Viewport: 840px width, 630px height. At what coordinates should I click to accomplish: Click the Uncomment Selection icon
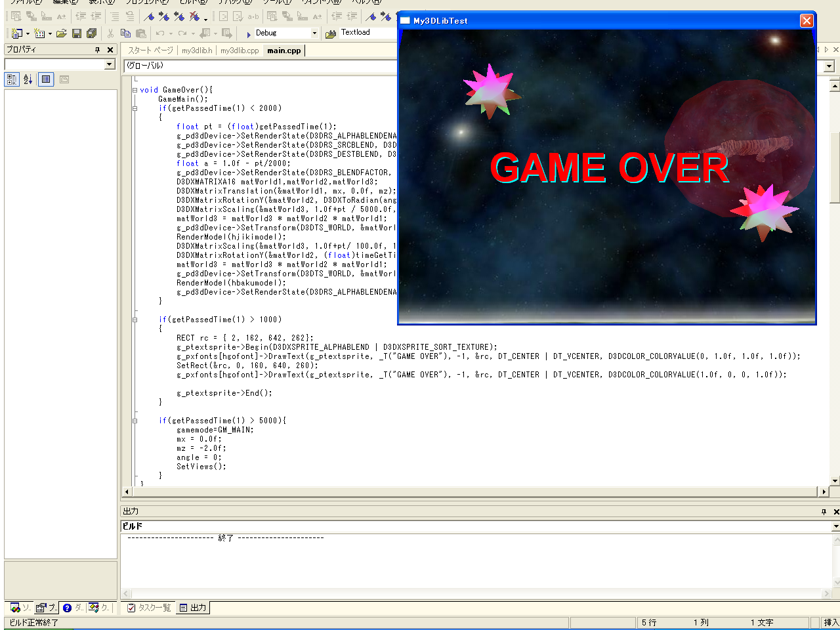coord(130,16)
